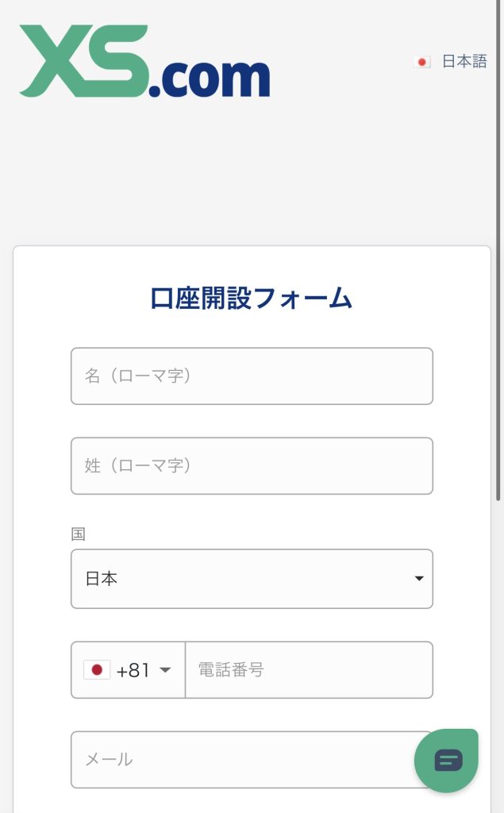Image resolution: width=504 pixels, height=813 pixels.
Task: Click into the 電話番号 phone field
Action: (x=309, y=670)
